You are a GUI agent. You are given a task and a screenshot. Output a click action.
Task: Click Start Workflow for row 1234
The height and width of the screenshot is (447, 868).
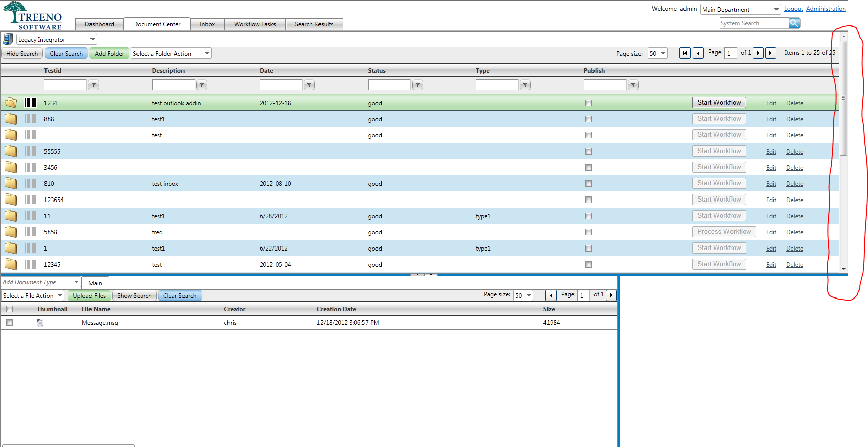coord(719,103)
